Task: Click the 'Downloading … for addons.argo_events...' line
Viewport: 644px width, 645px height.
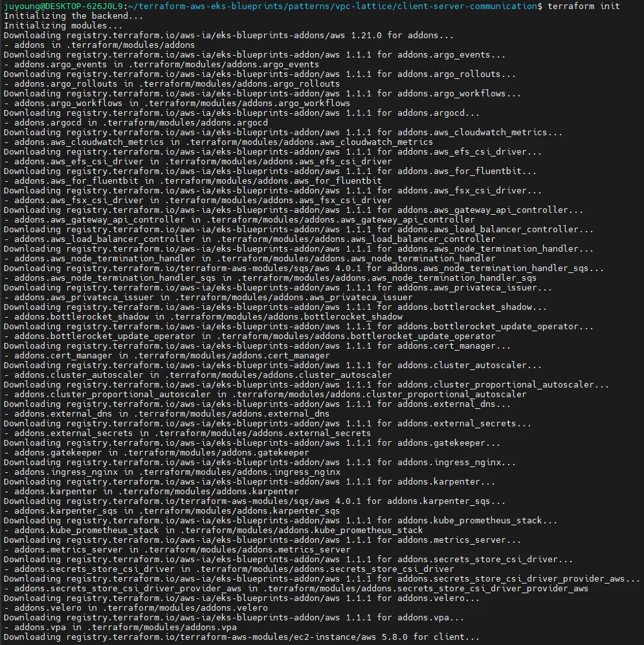Action: (255, 55)
